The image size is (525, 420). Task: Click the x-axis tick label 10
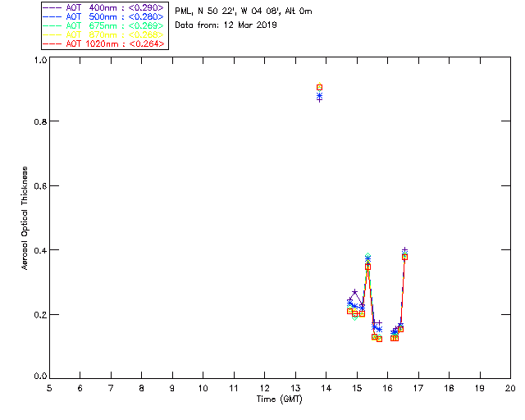click(x=203, y=388)
